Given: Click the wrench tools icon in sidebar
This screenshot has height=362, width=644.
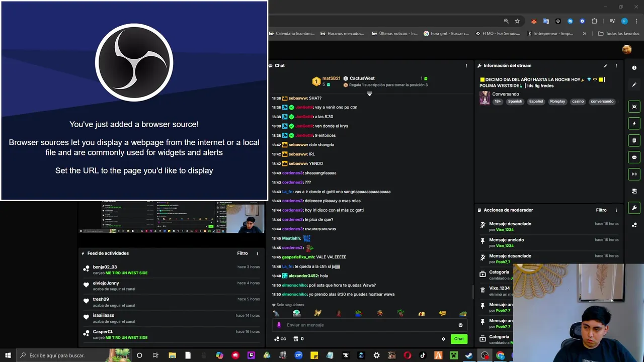Looking at the screenshot, I should click(634, 208).
